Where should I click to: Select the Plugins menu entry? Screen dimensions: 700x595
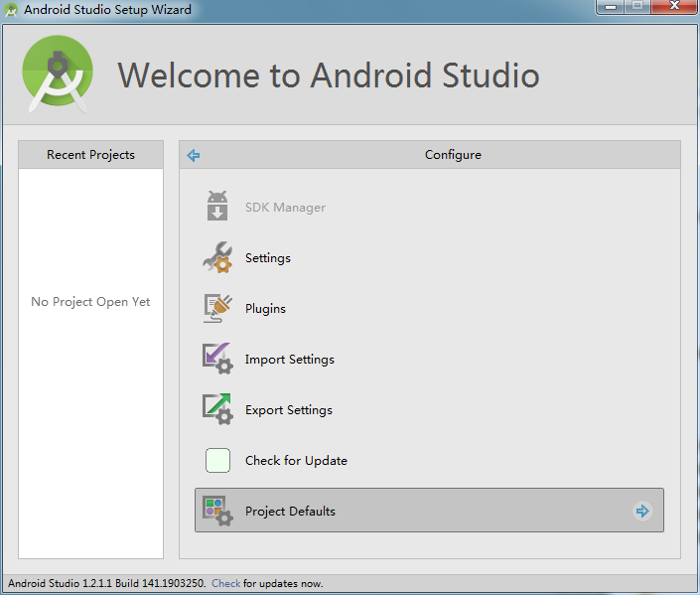[266, 309]
